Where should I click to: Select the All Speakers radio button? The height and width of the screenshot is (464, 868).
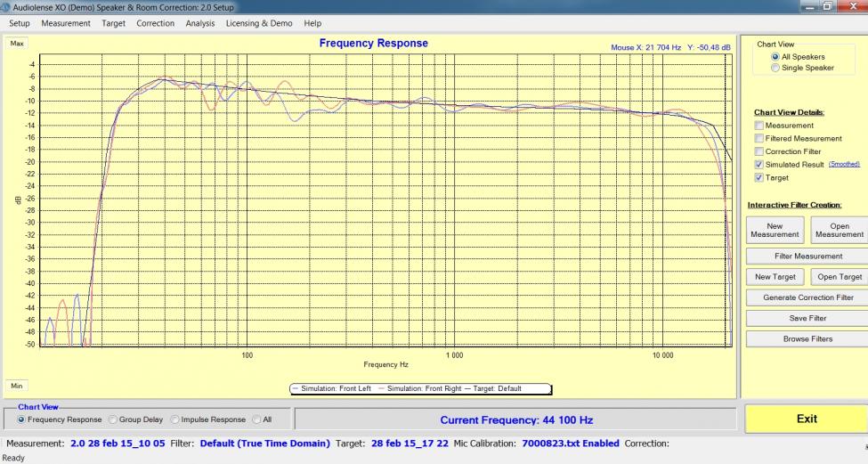(775, 56)
